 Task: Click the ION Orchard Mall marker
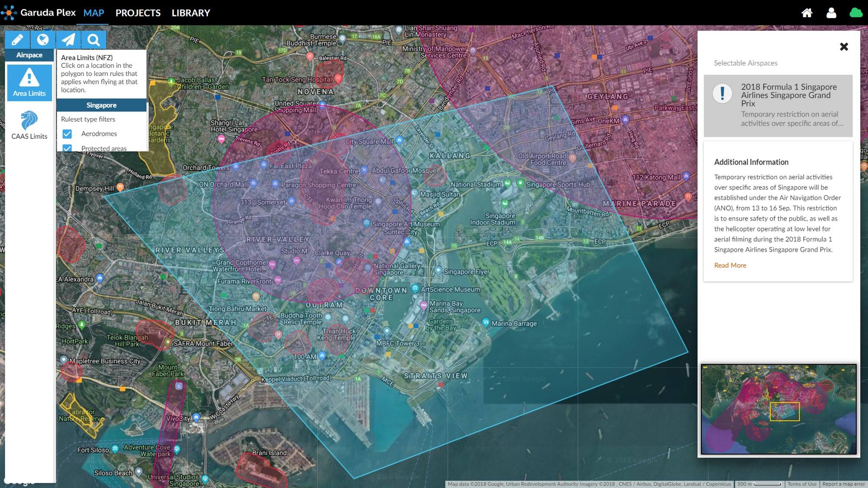click(253, 183)
